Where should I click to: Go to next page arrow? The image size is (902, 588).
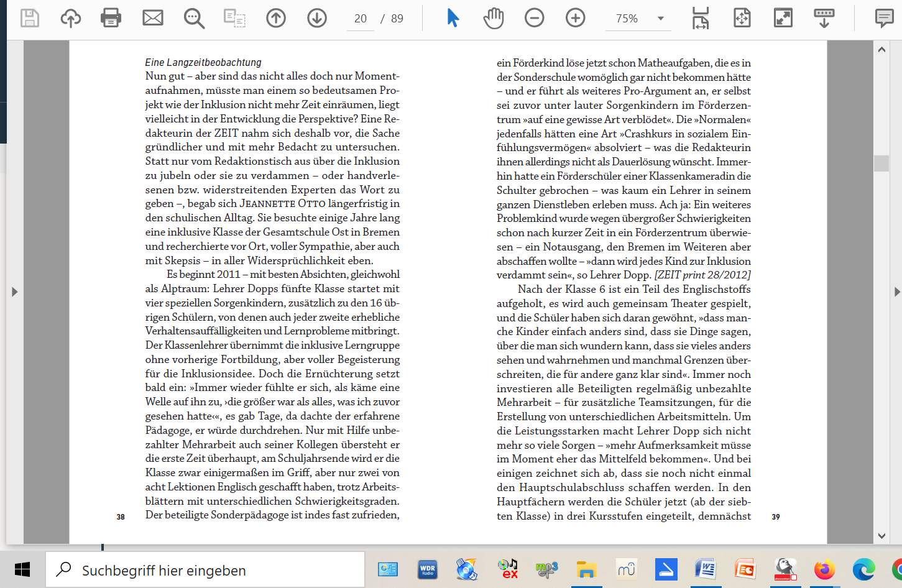click(317, 18)
